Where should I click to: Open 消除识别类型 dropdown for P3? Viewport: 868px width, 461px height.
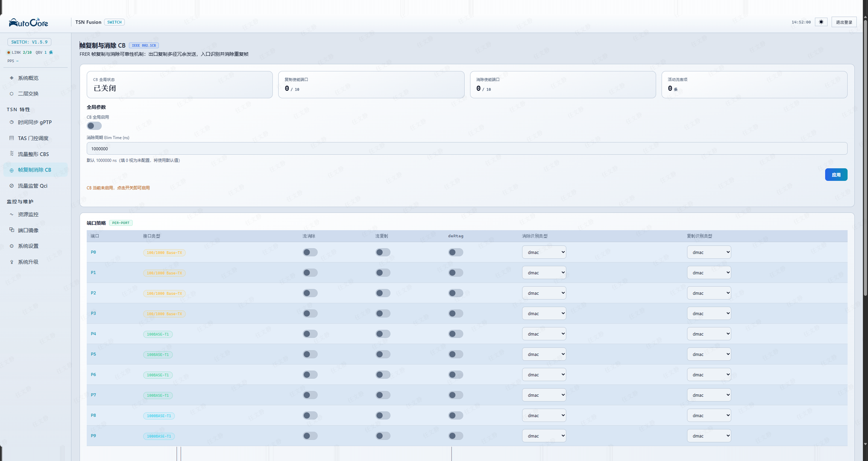(x=544, y=313)
